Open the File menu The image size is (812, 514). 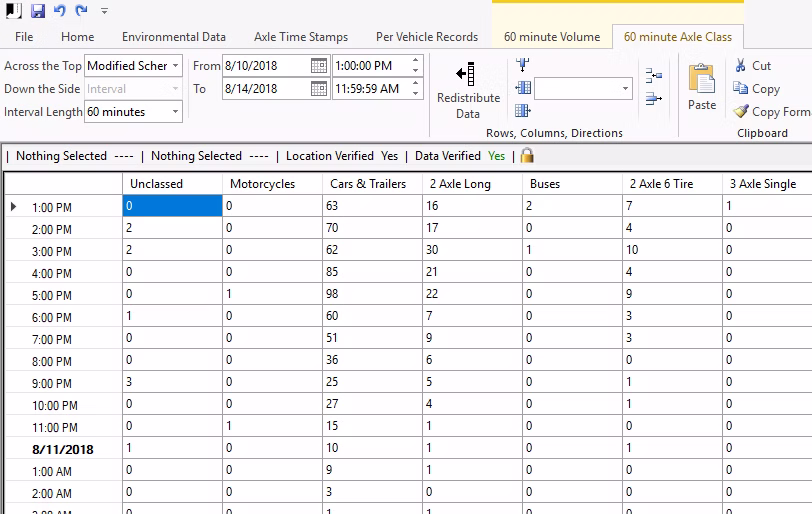24,37
